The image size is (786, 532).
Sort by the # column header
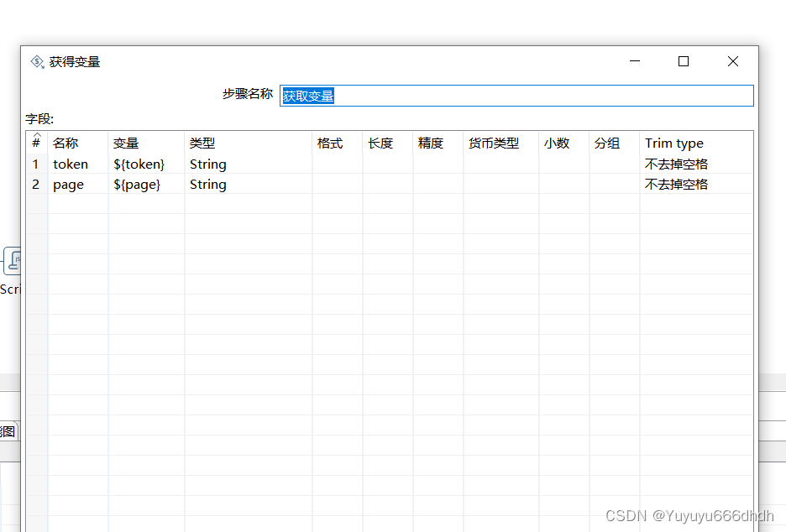coord(37,143)
